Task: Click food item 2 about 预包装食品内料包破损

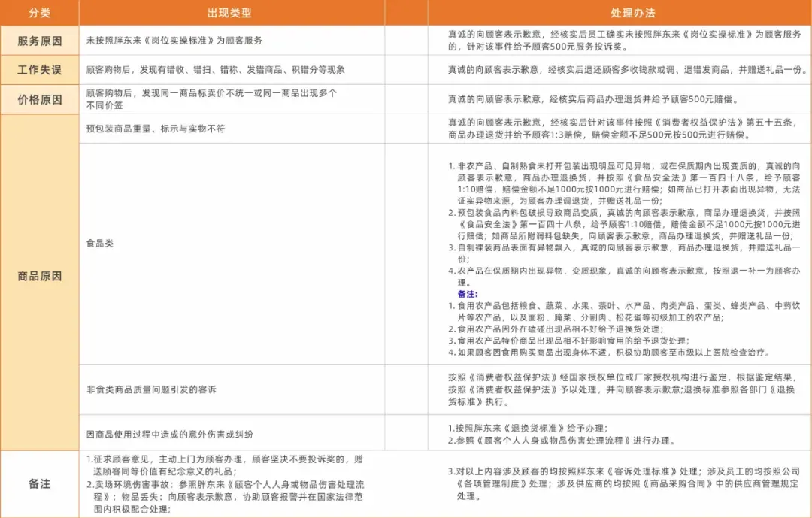Action: (x=624, y=224)
